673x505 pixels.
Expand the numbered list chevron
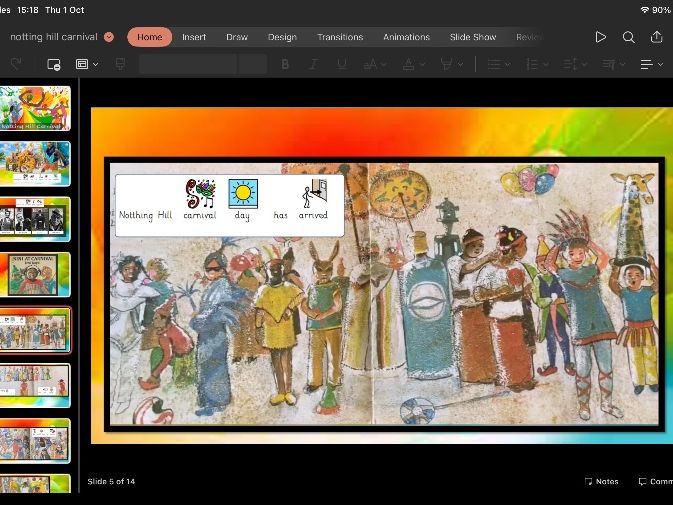pos(546,65)
